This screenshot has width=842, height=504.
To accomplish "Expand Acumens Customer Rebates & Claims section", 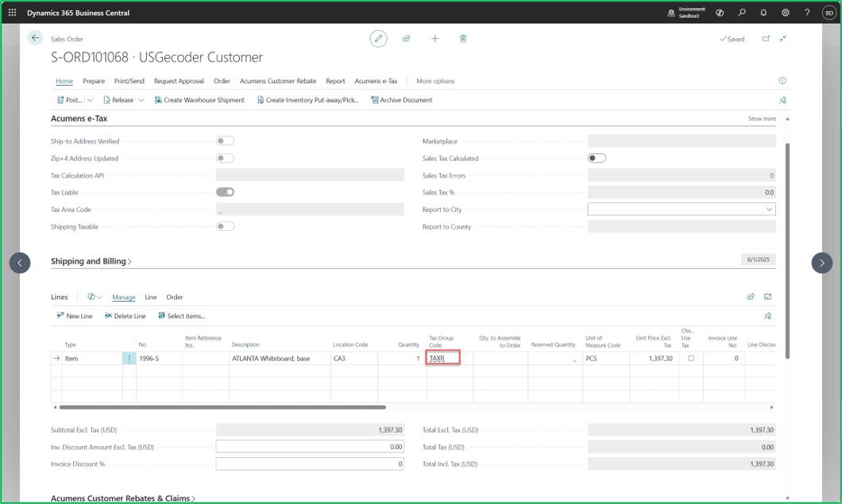I will 123,498.
